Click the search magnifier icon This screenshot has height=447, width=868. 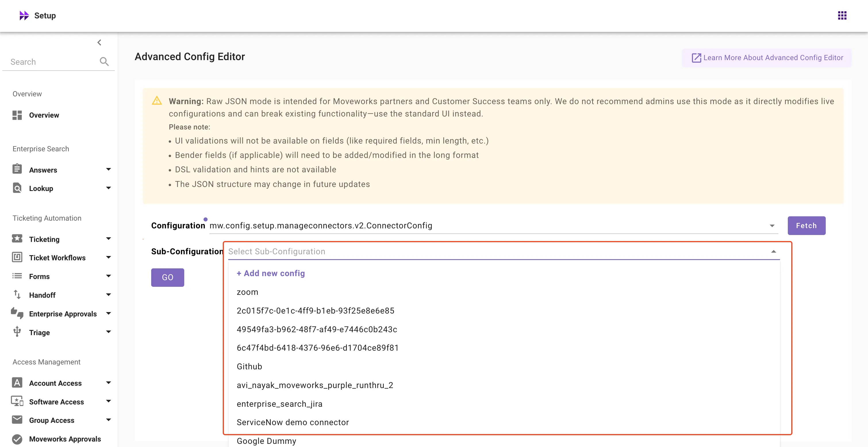pos(104,62)
